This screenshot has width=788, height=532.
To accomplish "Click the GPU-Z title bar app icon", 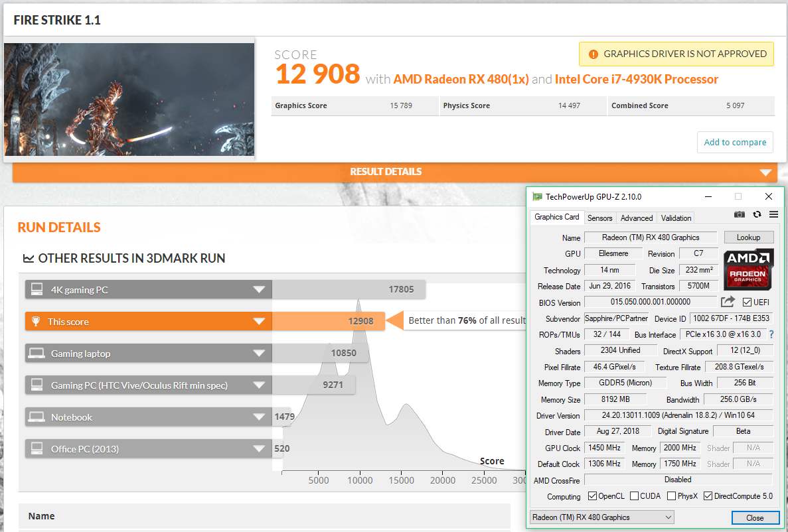I will click(538, 196).
